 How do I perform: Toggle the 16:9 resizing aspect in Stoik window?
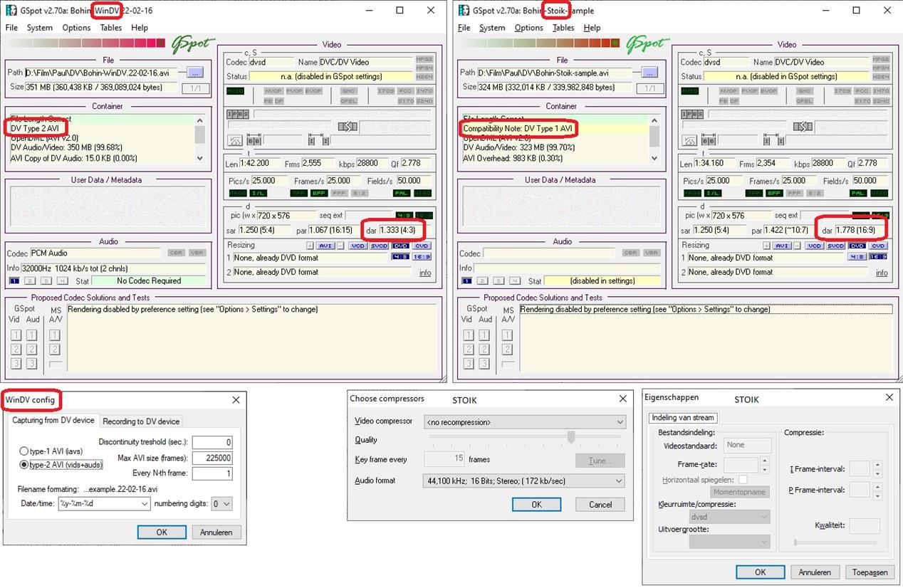(x=878, y=258)
